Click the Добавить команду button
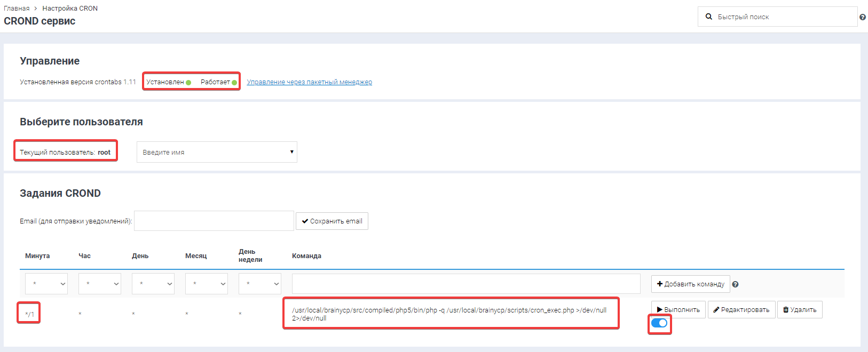The image size is (868, 352). click(x=690, y=284)
